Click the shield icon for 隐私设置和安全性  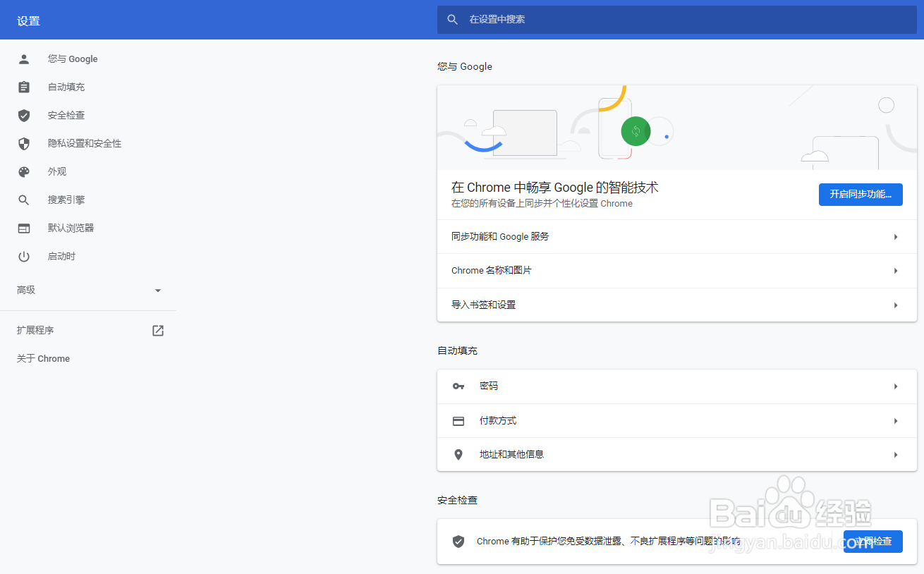point(24,144)
